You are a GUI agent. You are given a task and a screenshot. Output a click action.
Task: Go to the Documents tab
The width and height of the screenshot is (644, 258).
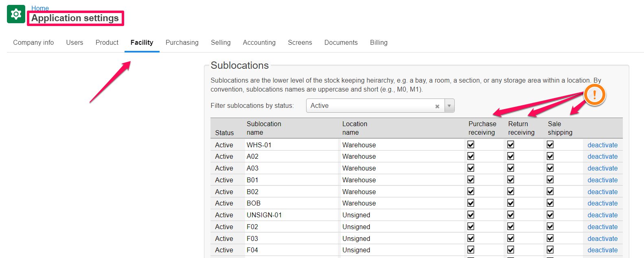tap(341, 42)
